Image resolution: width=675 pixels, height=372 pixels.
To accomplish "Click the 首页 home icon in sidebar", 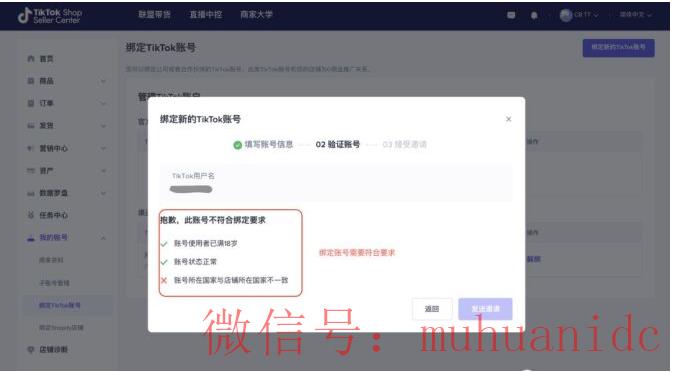I will coord(31,59).
